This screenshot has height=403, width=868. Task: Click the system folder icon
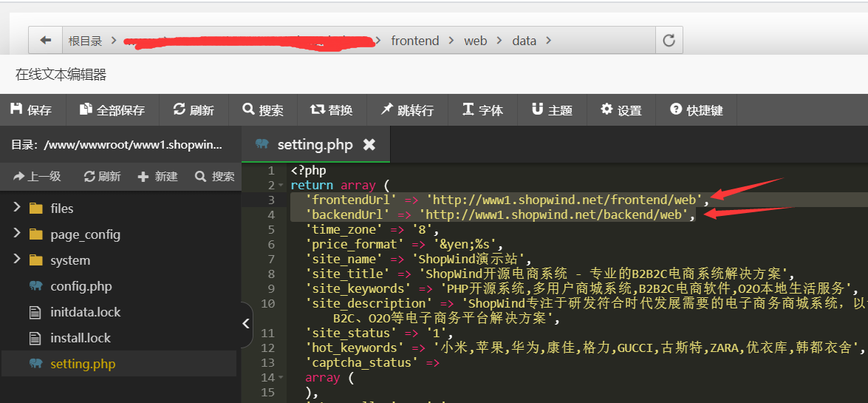36,260
